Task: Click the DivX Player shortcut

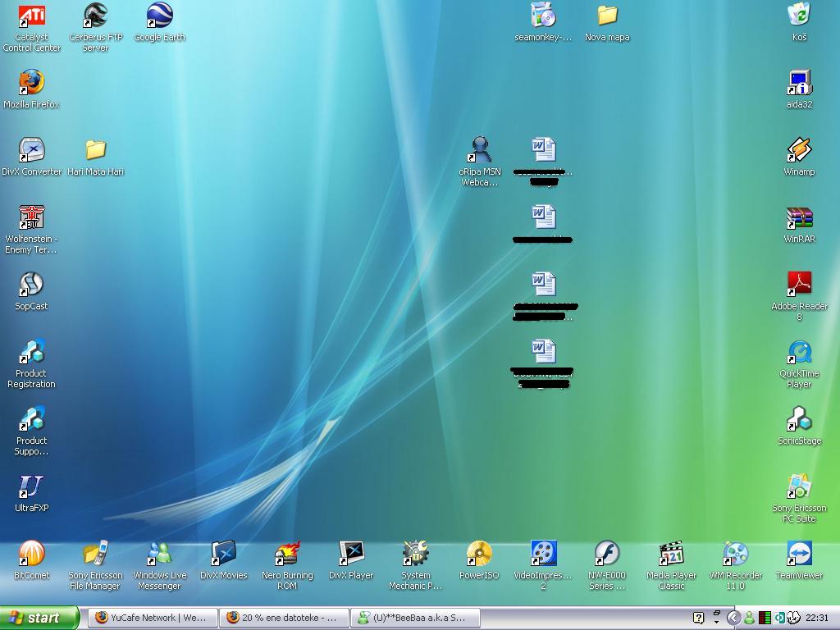Action: point(351,554)
